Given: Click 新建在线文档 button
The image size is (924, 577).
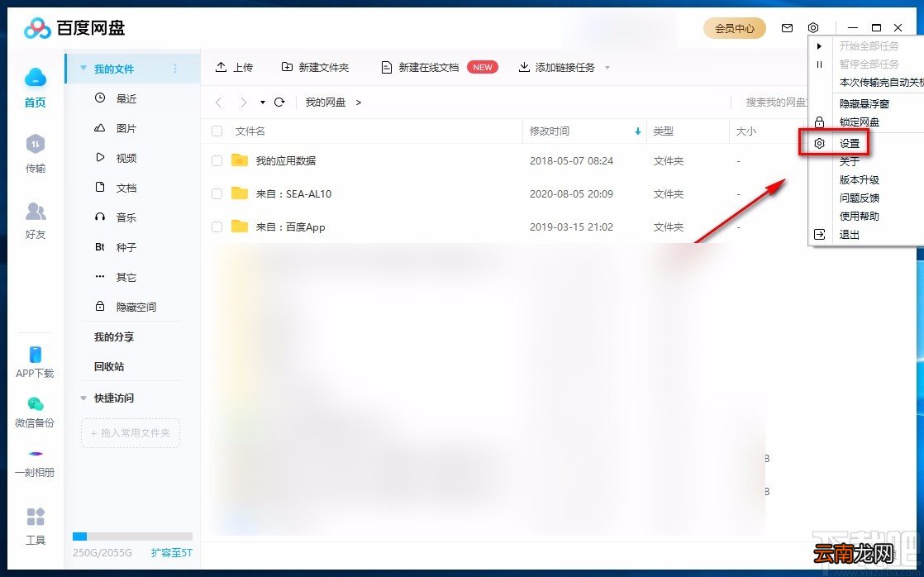Looking at the screenshot, I should pyautogui.click(x=420, y=67).
